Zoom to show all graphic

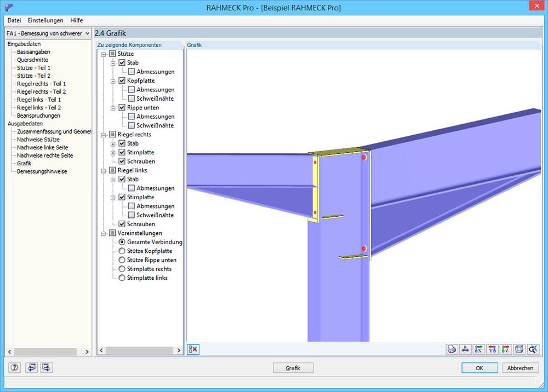(x=533, y=349)
